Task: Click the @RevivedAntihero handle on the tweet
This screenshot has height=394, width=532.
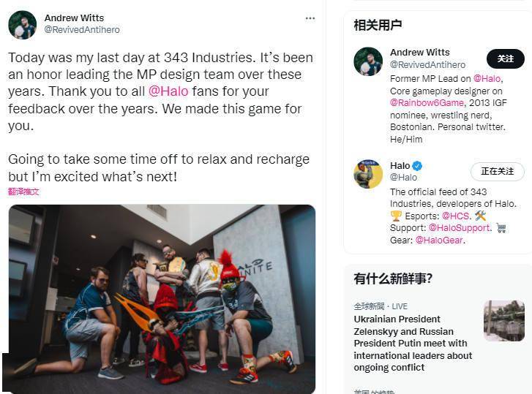Action: point(82,30)
